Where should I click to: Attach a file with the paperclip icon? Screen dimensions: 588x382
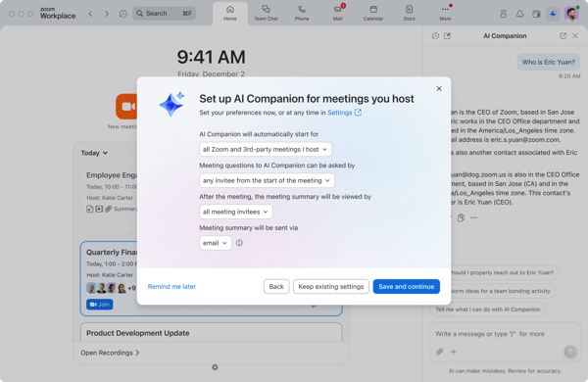[x=439, y=352]
